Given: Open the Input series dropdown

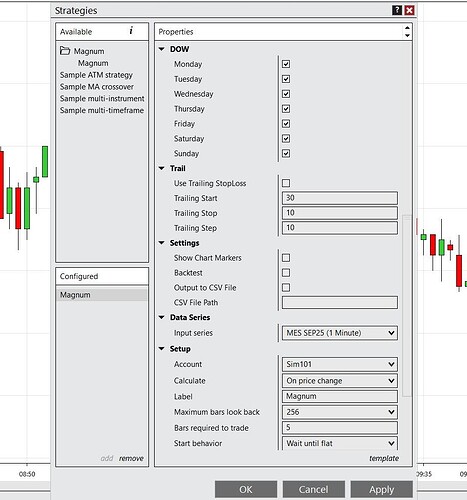Looking at the screenshot, I should tap(340, 333).
